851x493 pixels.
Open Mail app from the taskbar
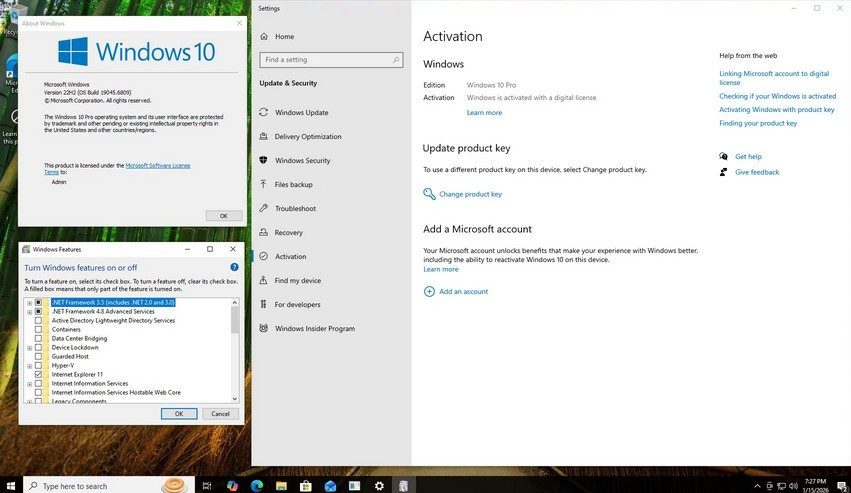[331, 486]
